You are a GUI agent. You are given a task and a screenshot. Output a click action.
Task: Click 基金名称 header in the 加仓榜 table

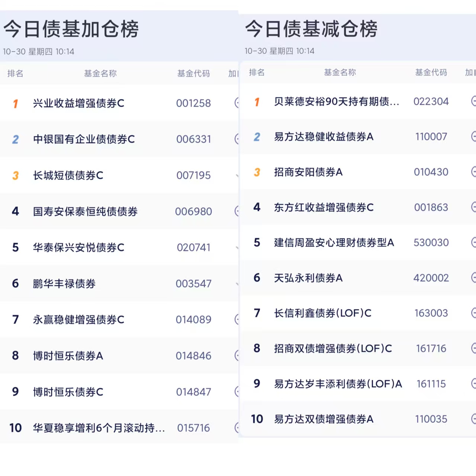pos(100,74)
